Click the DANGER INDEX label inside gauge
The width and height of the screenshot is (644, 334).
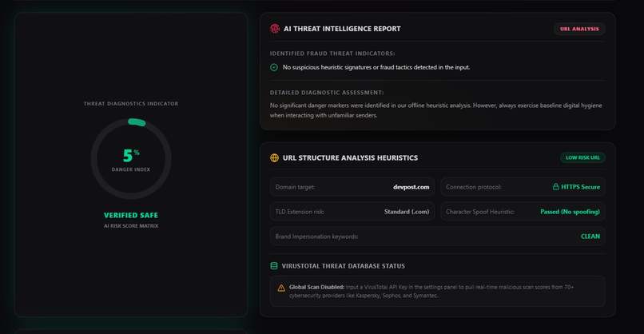(131, 169)
